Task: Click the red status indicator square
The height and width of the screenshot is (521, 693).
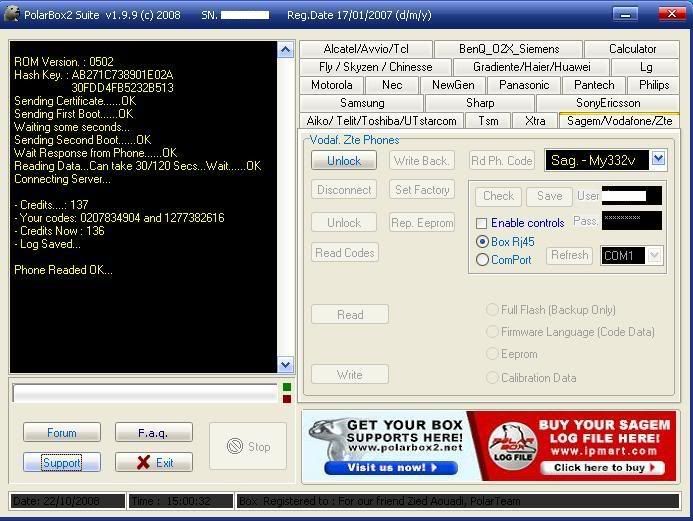Action: click(x=287, y=399)
